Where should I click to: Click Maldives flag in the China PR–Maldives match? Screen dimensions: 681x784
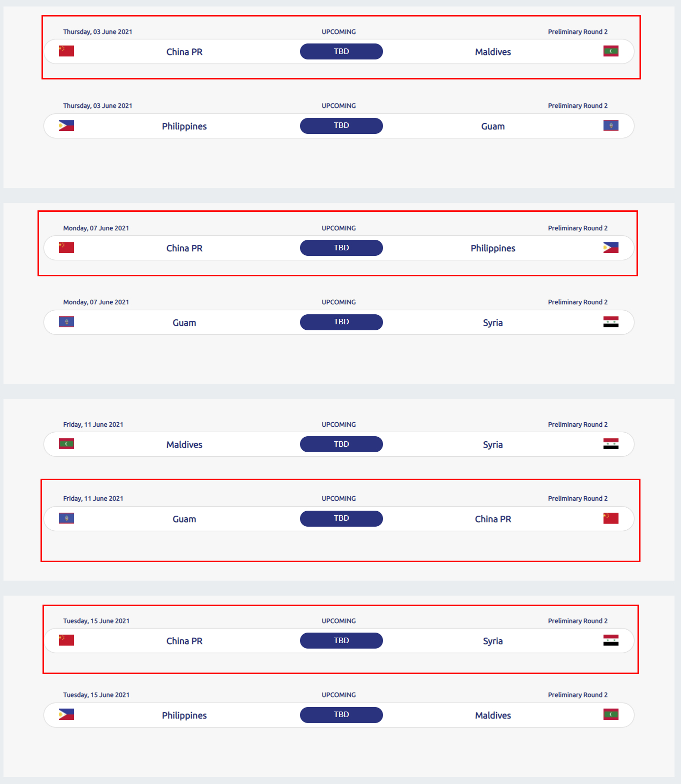click(610, 51)
